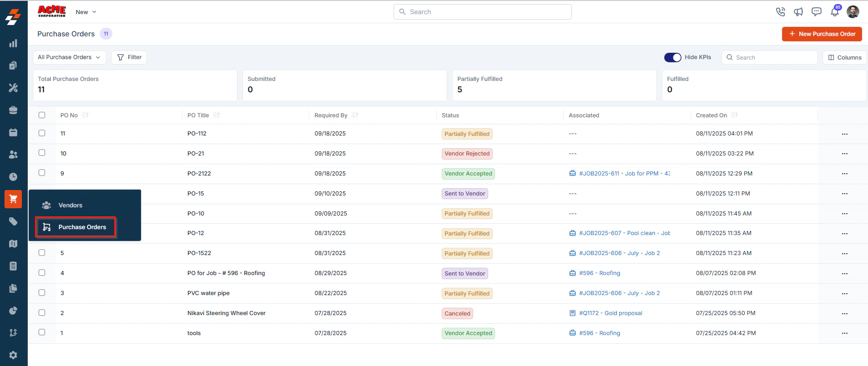This screenshot has width=868, height=366.
Task: Open the clock time tracking sidebar icon
Action: (13, 177)
